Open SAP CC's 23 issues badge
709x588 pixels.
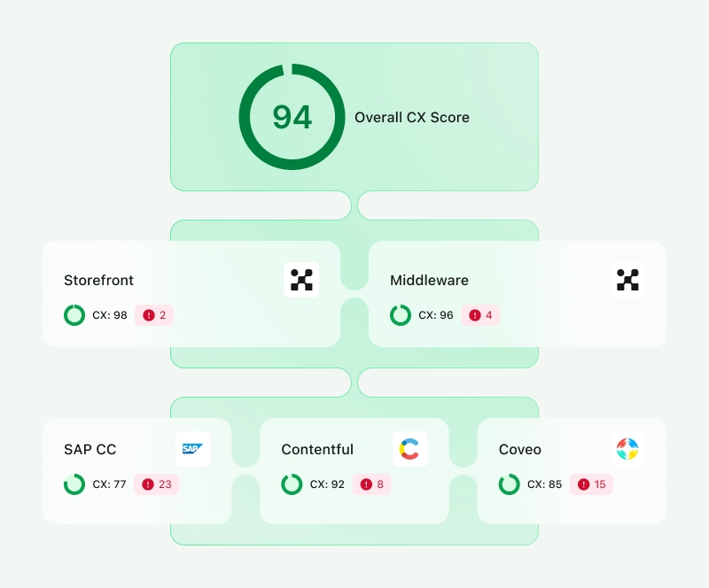(x=157, y=484)
